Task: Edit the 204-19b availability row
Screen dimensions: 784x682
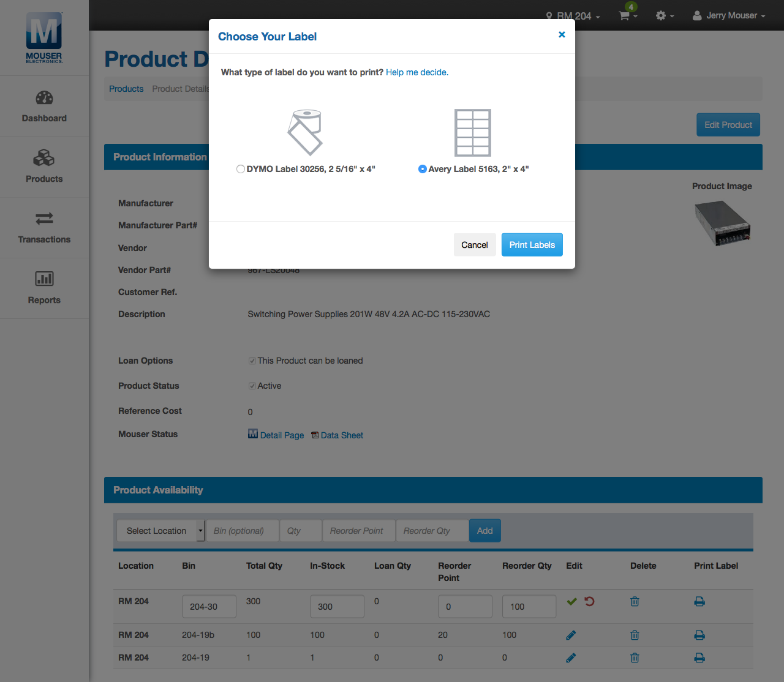Action: 570,635
